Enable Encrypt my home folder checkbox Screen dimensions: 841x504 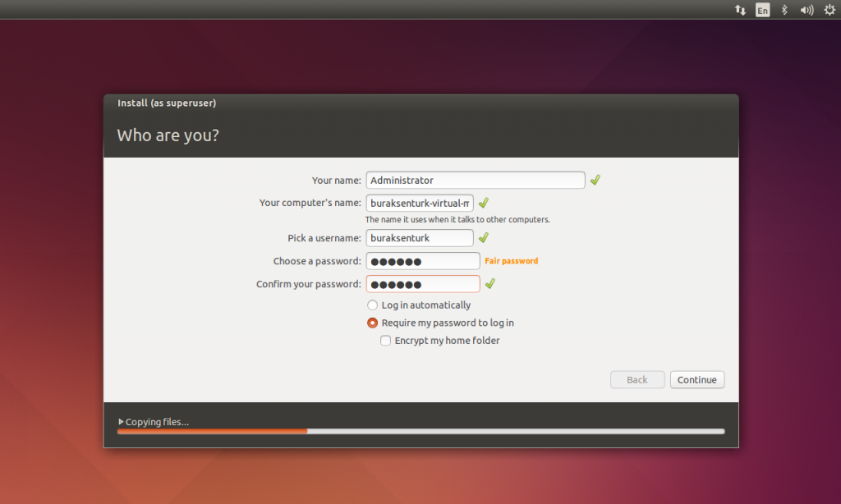point(386,341)
